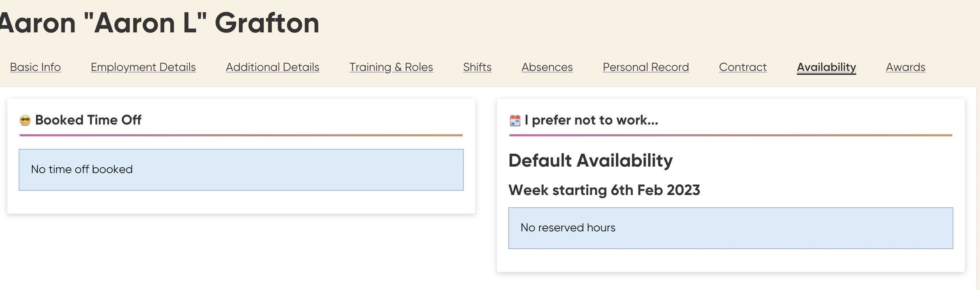Navigate to the Contract tab
The image size is (980, 290).
[743, 67]
